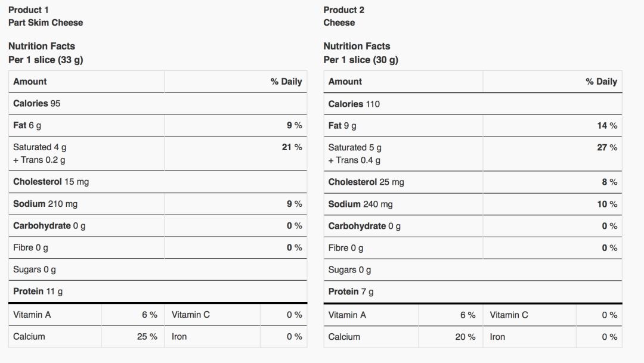Click Product 2 Cholesterol 8 % value

click(x=609, y=182)
